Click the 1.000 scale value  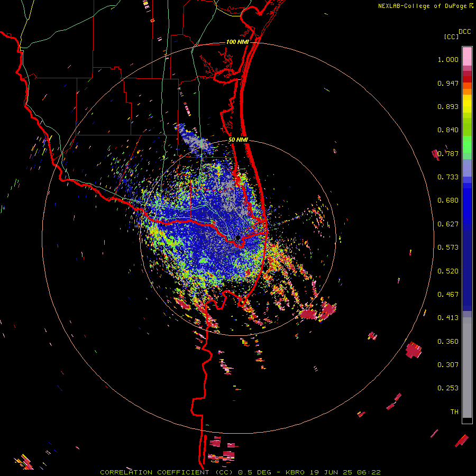coord(448,59)
